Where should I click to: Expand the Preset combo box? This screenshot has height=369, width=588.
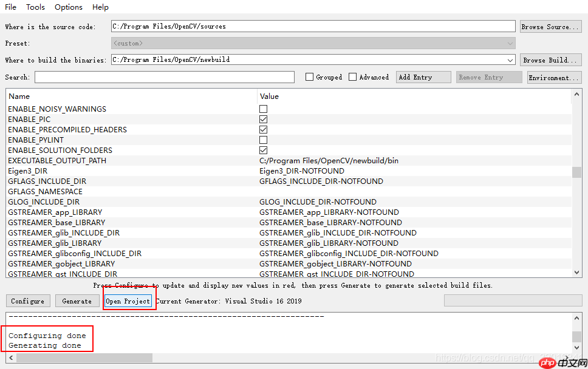(509, 43)
